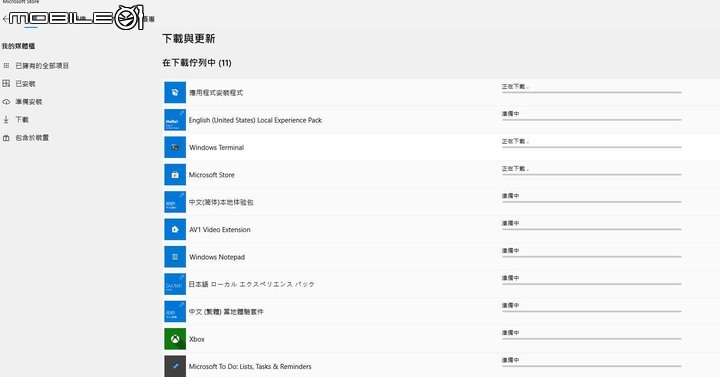The height and width of the screenshot is (377, 720).
Task: Click Windows Terminal download progress bar
Action: (x=591, y=147)
